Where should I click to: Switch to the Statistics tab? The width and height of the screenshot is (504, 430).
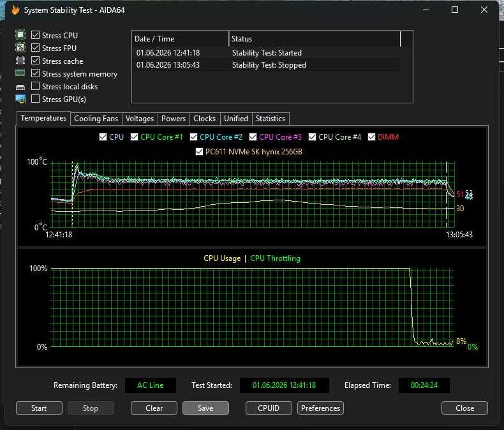click(271, 119)
